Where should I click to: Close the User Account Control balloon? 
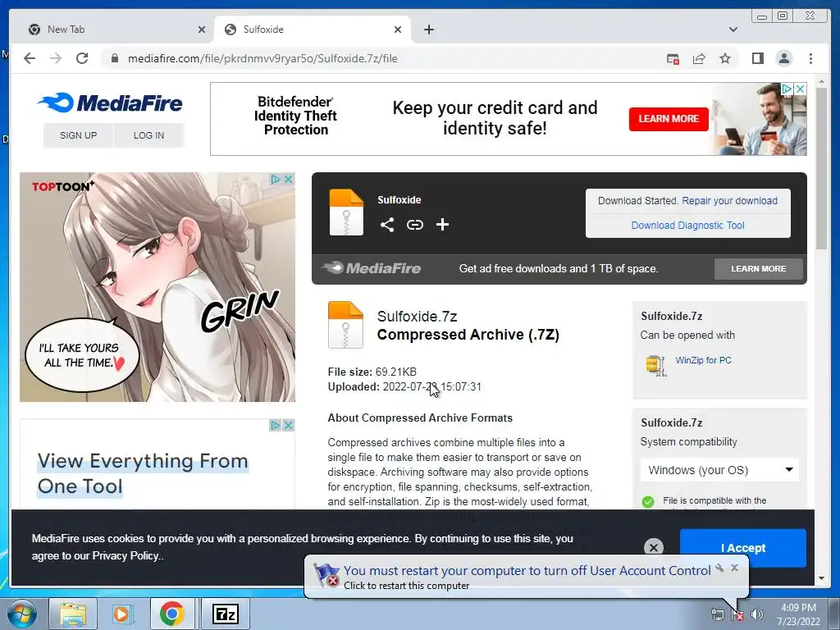point(734,568)
